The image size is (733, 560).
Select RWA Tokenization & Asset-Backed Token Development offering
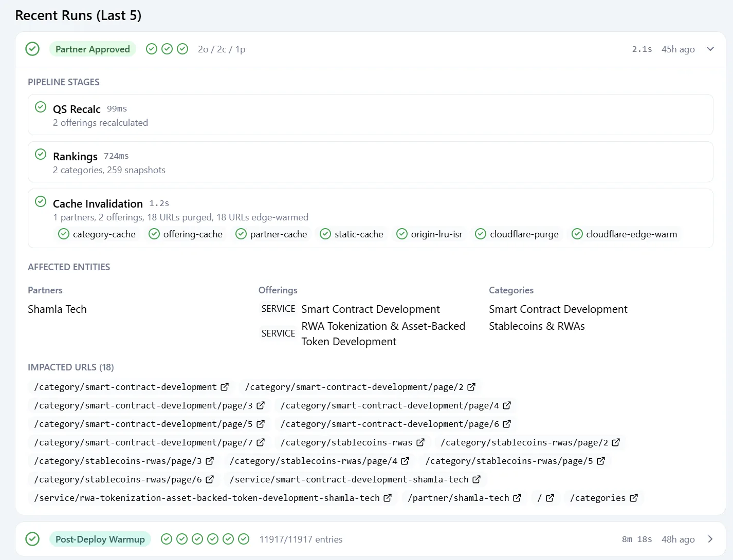(383, 333)
